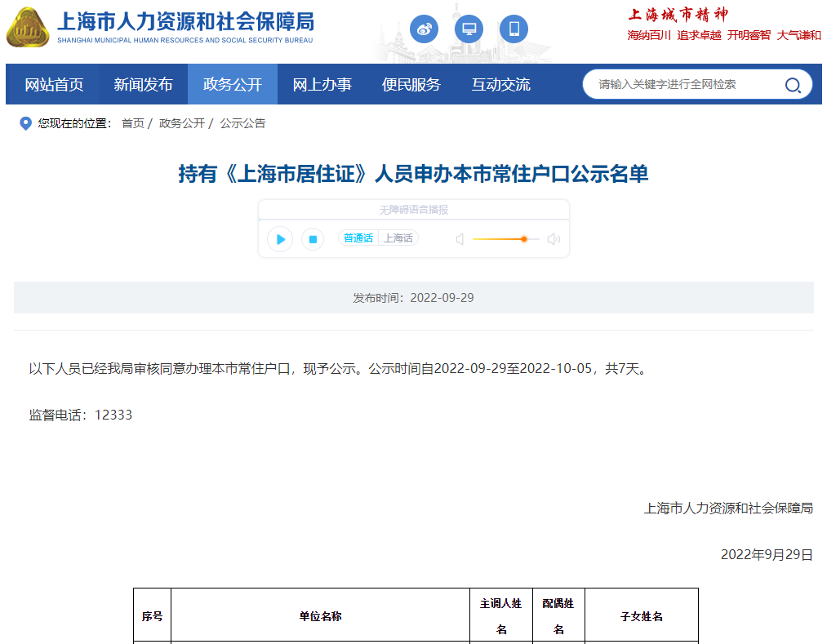Click the 监督电话：12333 text
Image resolution: width=827 pixels, height=644 pixels.
pos(81,415)
